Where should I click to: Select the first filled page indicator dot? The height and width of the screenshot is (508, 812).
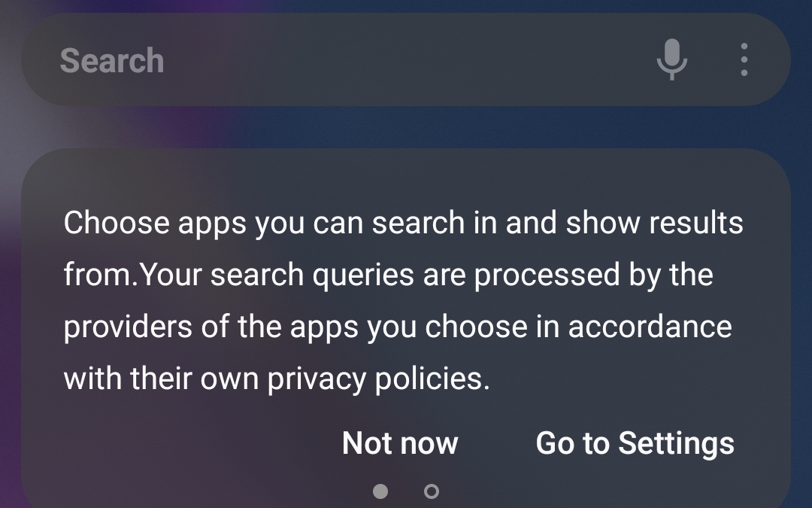[380, 491]
